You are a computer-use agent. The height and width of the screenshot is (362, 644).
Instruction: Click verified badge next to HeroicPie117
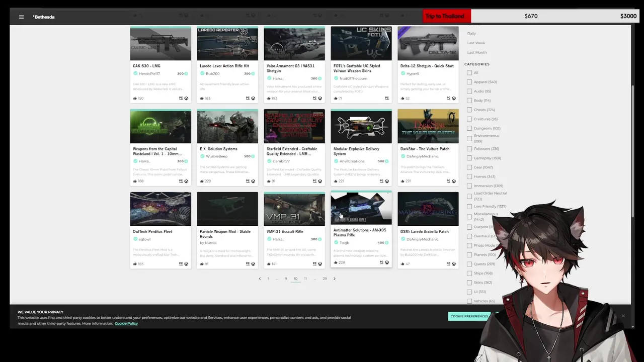[135, 74]
